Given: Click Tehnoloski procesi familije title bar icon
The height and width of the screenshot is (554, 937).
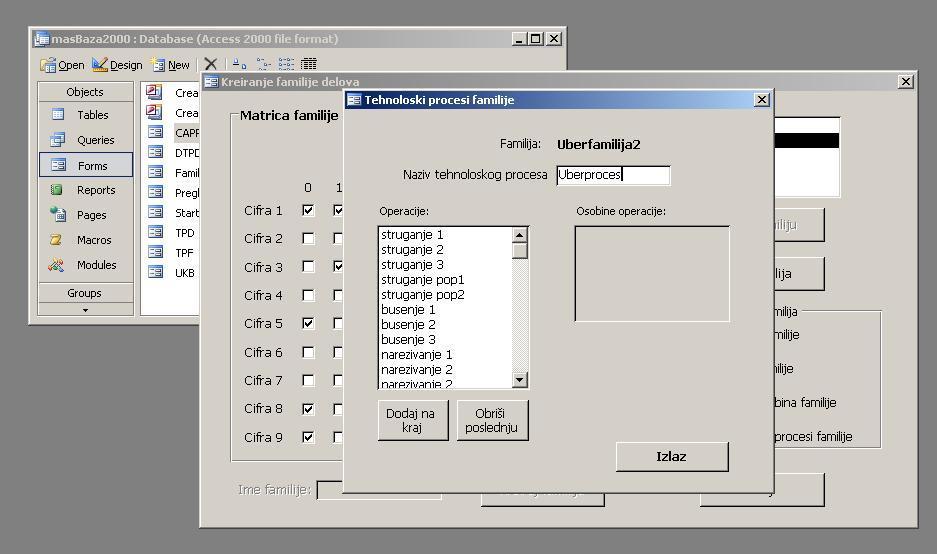Looking at the screenshot, I should point(354,100).
